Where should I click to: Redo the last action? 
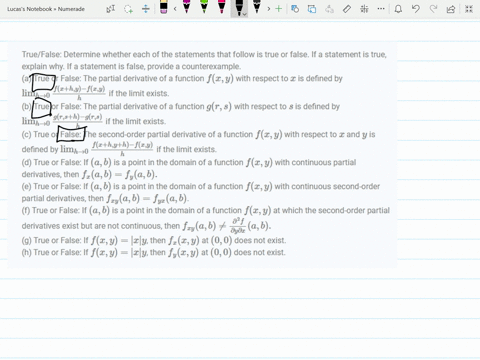pos(433,9)
